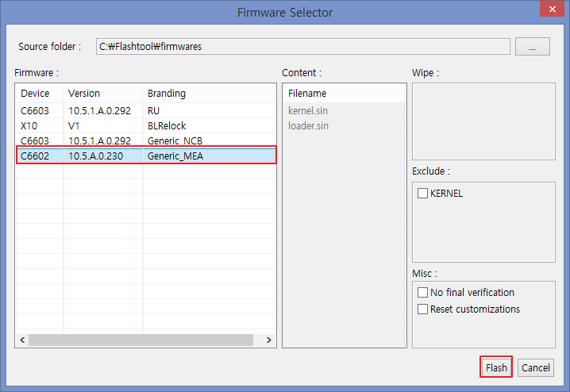570x392 pixels.
Task: Click V1 version cell
Action: tap(74, 125)
